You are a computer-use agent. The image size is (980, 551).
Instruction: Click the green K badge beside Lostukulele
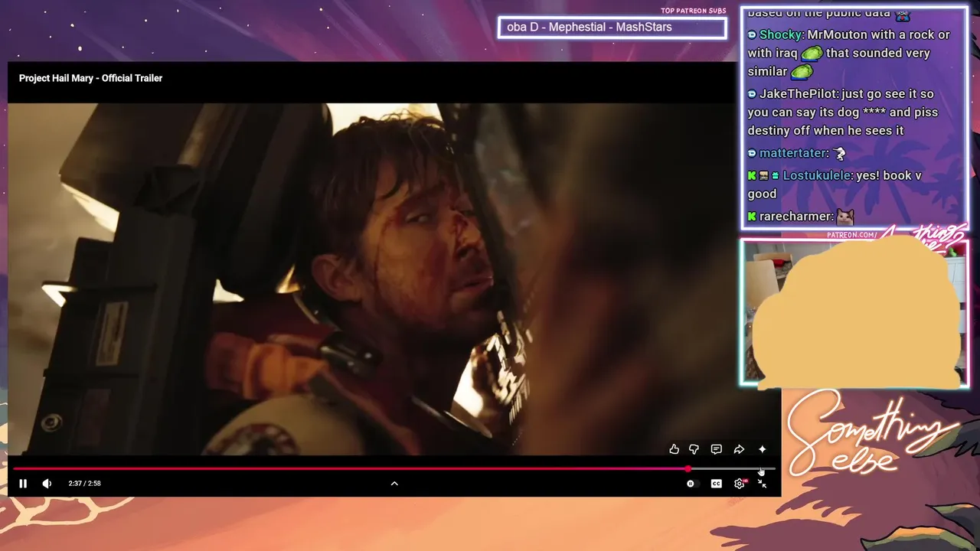[x=752, y=175]
